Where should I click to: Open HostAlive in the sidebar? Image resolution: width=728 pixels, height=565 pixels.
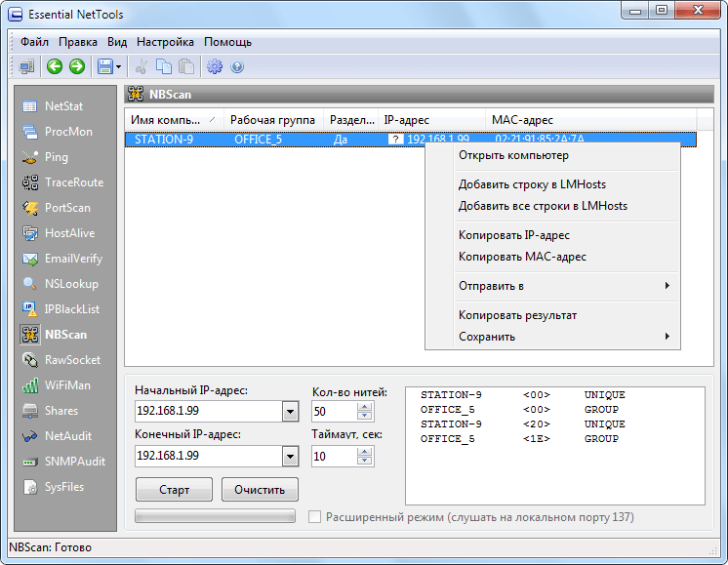(x=58, y=233)
